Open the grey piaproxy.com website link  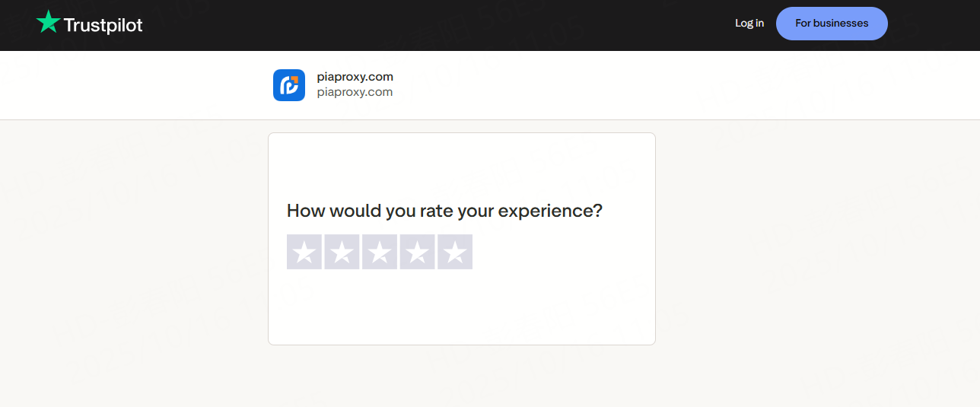coord(355,93)
